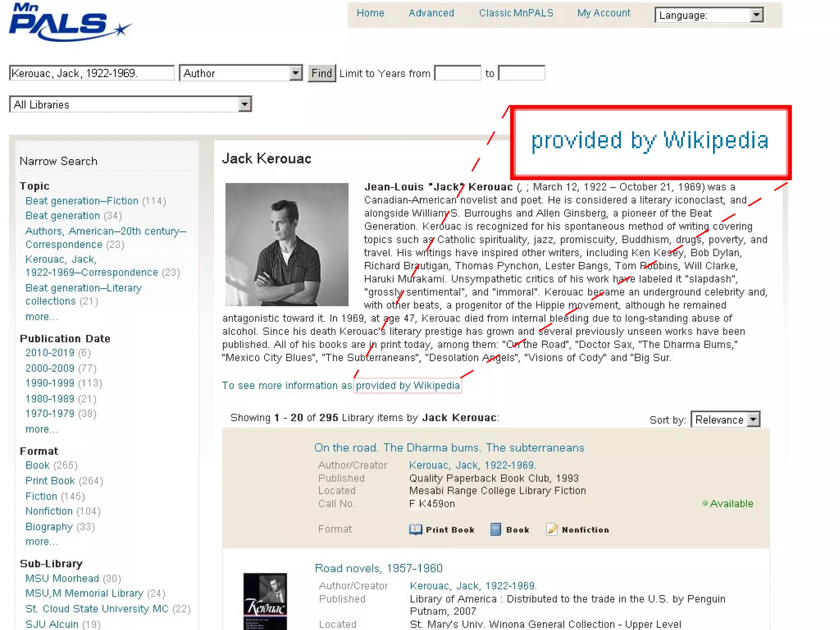The height and width of the screenshot is (630, 840).
Task: Change the Sort by Relevance dropdown
Action: point(725,419)
